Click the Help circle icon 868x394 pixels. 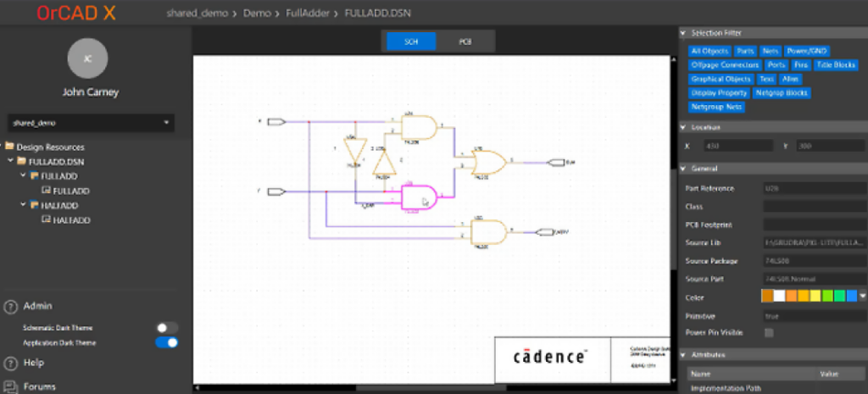(10, 363)
